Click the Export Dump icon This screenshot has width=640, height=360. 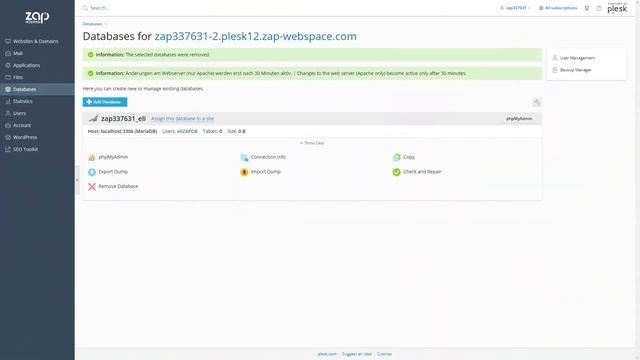coord(92,172)
